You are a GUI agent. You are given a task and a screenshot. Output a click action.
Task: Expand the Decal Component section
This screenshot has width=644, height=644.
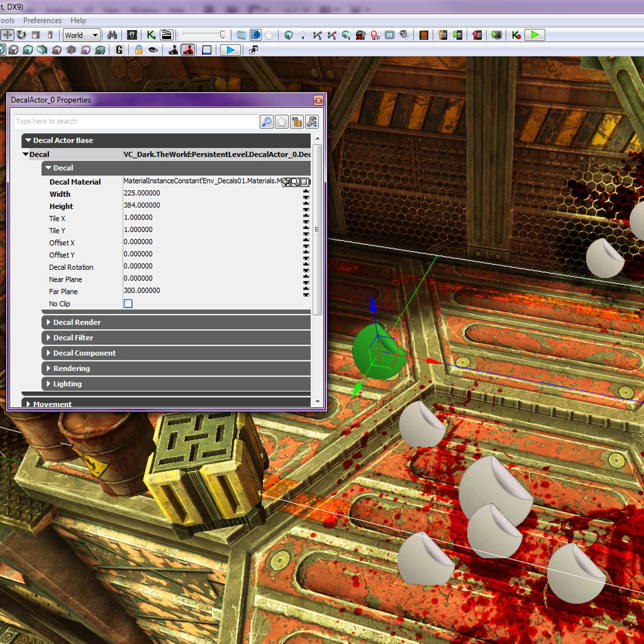[x=48, y=353]
